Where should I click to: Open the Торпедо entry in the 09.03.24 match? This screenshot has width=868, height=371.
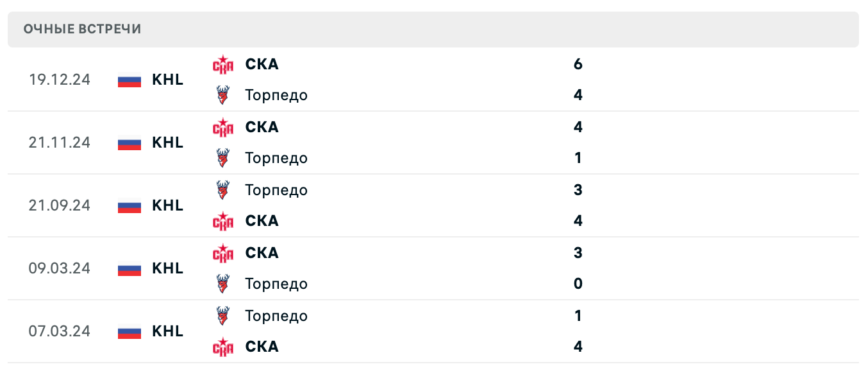tap(276, 284)
